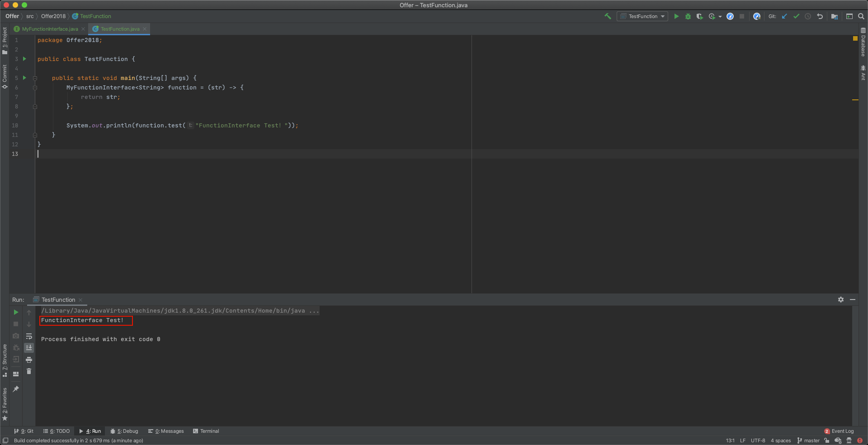
Task: Update project via the blue Git arrow
Action: pos(784,16)
